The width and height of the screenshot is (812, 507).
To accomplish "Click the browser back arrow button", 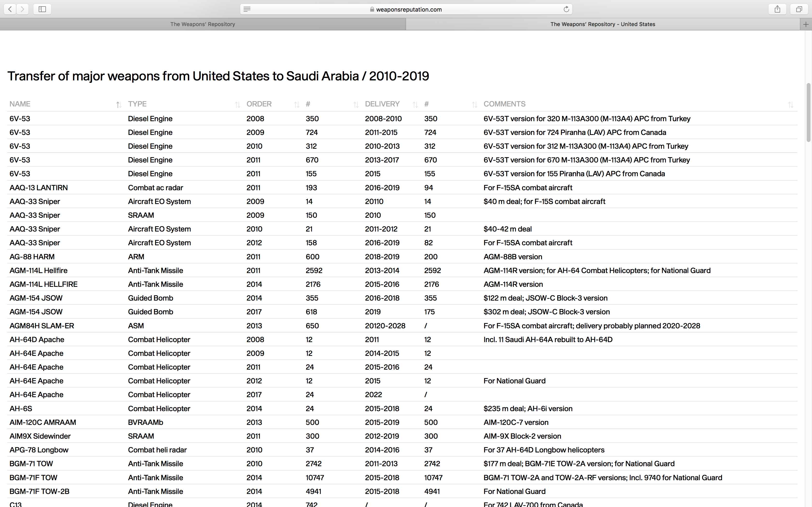I will (10, 9).
